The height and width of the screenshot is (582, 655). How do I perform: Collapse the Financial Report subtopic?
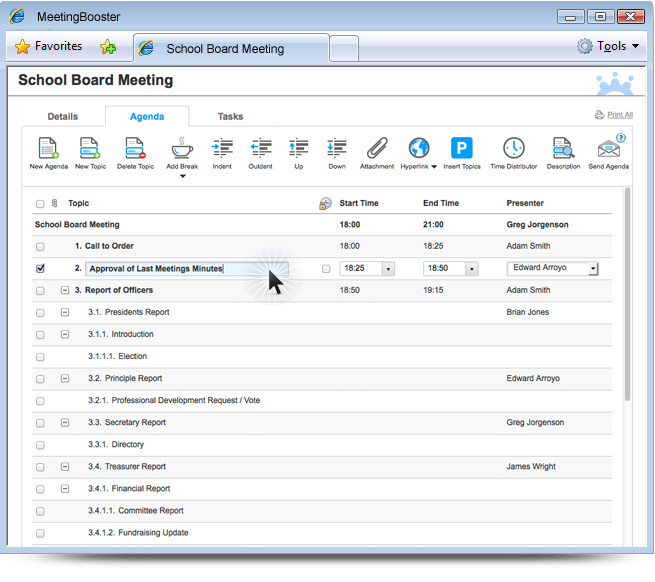(x=65, y=488)
